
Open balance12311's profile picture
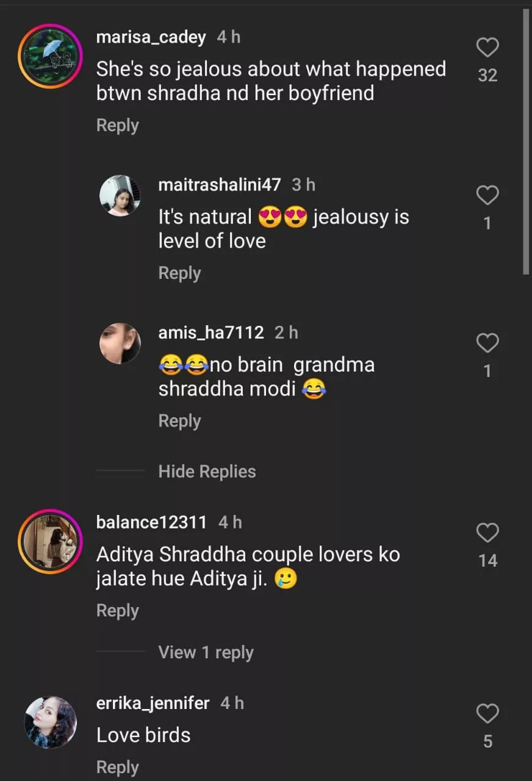[50, 541]
